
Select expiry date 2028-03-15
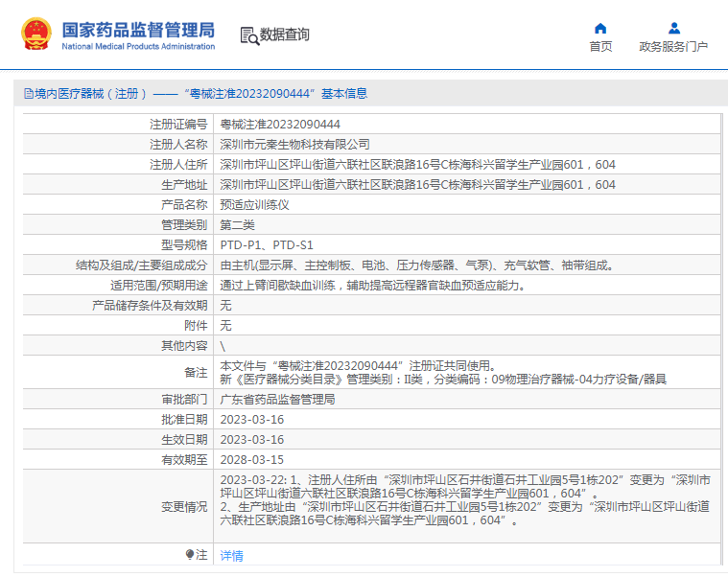click(x=251, y=460)
